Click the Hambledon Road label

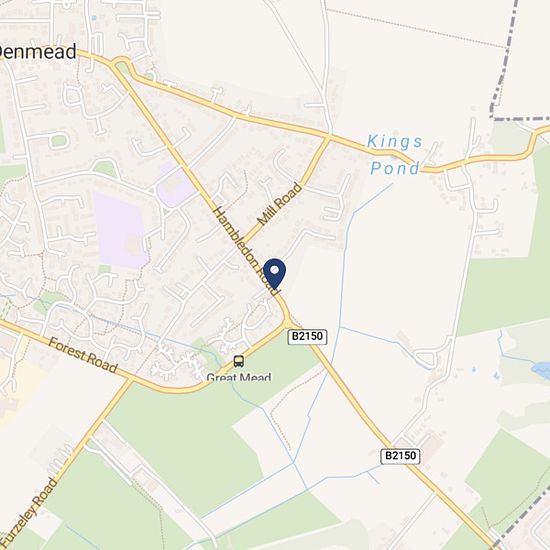(247, 251)
